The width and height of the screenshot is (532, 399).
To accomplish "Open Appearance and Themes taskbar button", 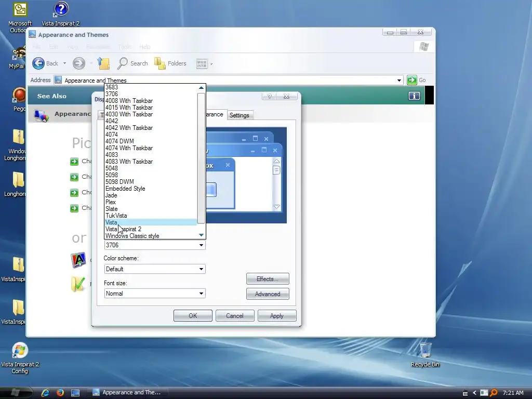I will 127,393.
